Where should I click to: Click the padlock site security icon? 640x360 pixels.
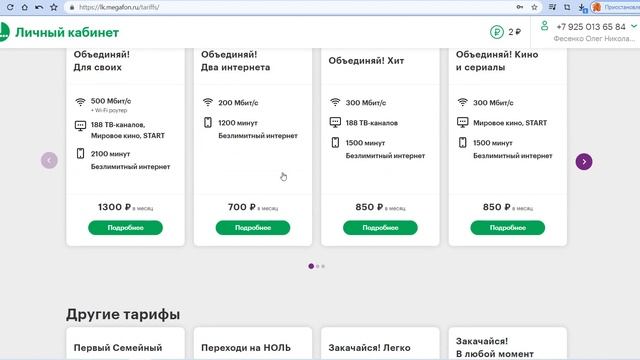(72, 7)
